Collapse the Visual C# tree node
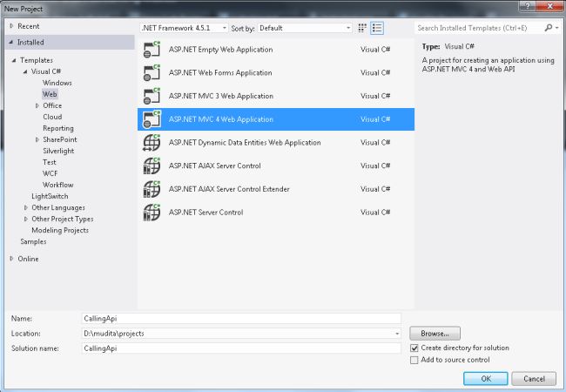The image size is (566, 392). [x=25, y=71]
